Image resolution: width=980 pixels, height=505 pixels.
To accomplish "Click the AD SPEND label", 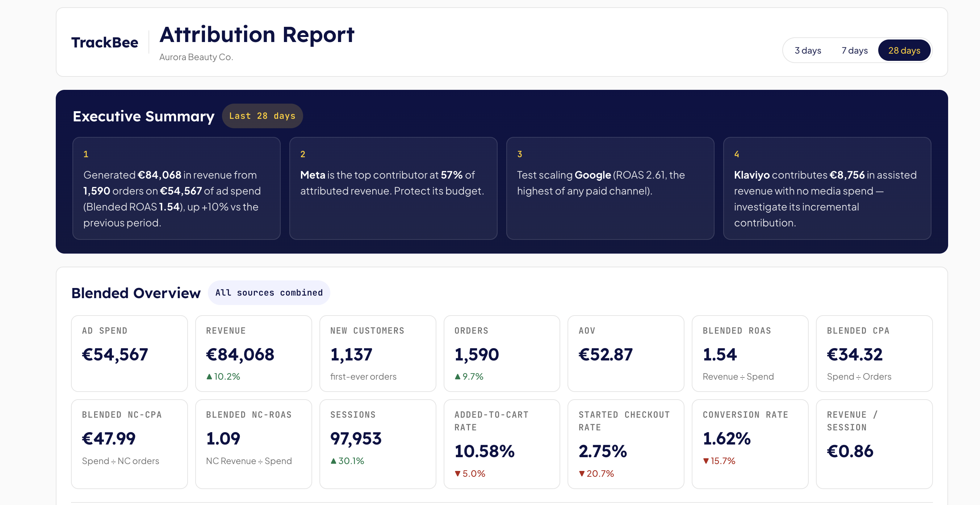I will pyautogui.click(x=105, y=331).
